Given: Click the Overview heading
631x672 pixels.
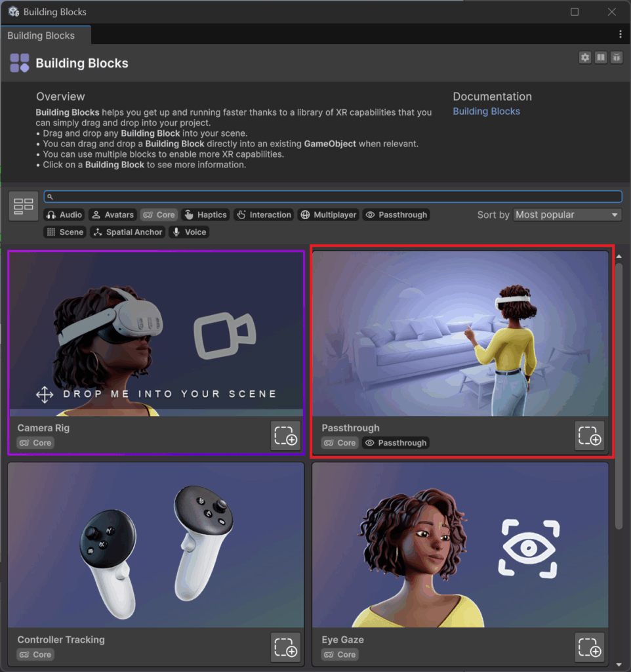Looking at the screenshot, I should pyautogui.click(x=60, y=96).
